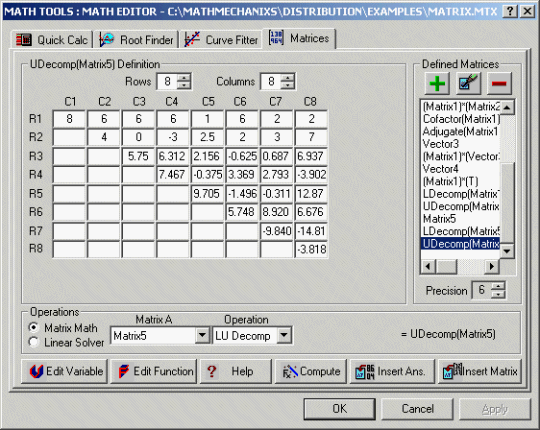540x430 pixels.
Task: Increase the Rows count stepper
Action: (184, 78)
